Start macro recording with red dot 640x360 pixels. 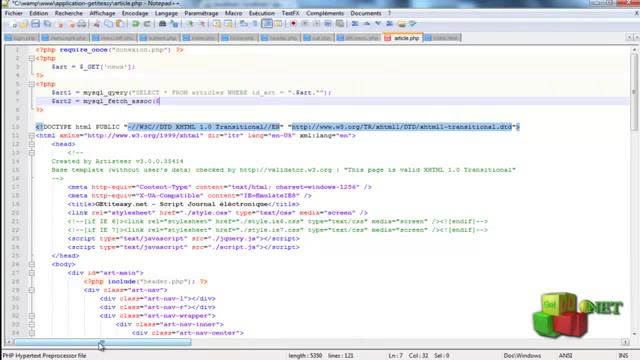[293, 24]
